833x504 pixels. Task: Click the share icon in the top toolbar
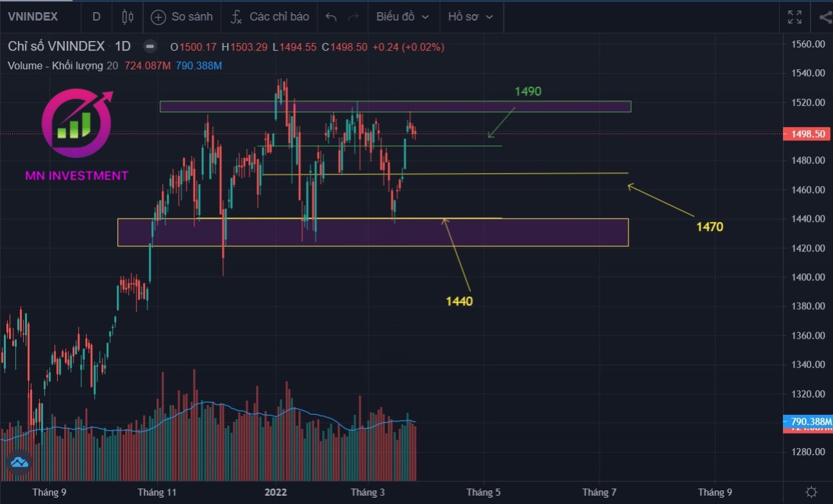click(825, 17)
